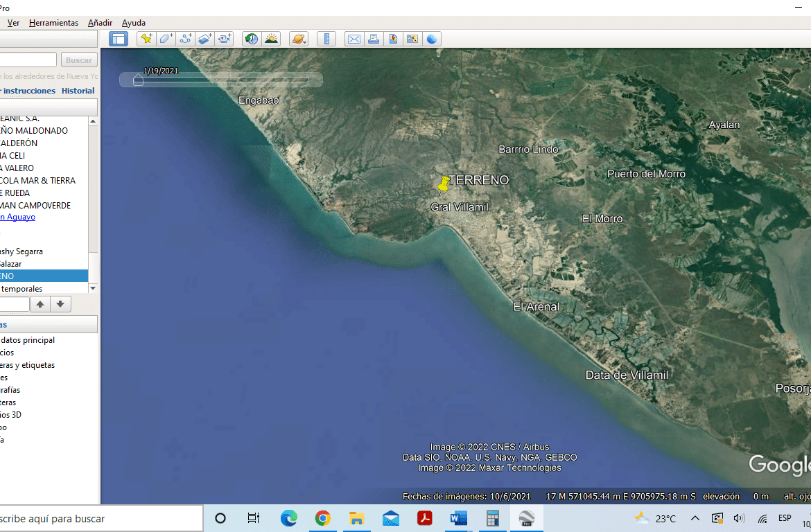Open the planet switcher icon

click(x=299, y=39)
